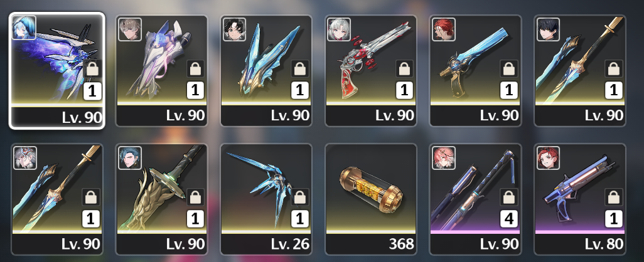Image resolution: width=644 pixels, height=262 pixels.
Task: Click the blue-haired character portrait on first weapon
Action: coord(24,28)
